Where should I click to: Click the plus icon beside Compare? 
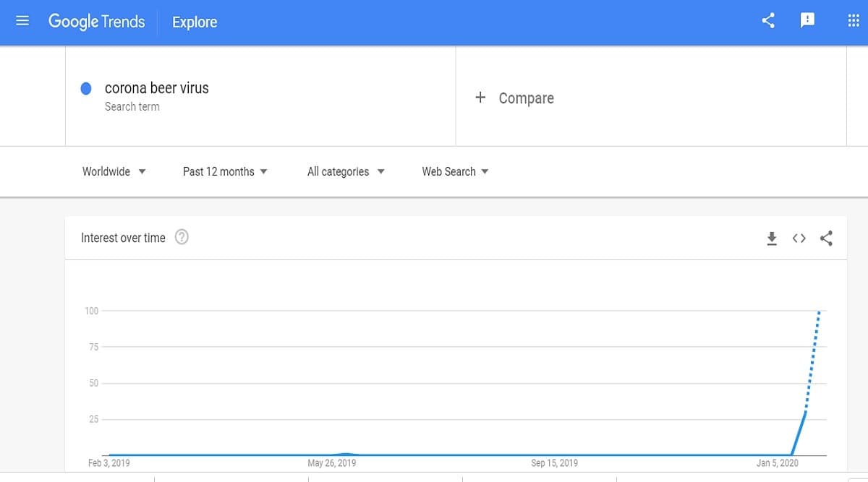pos(480,97)
